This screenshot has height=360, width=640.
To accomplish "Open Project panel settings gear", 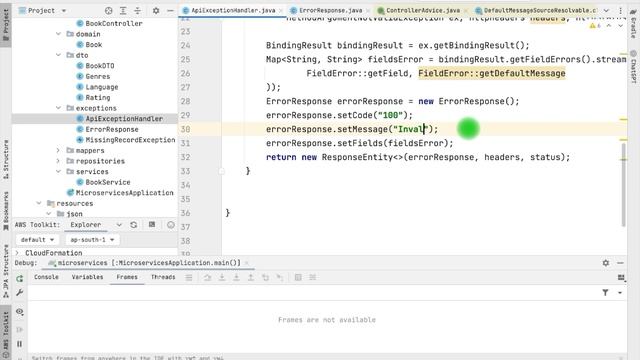I will tap(156, 11).
